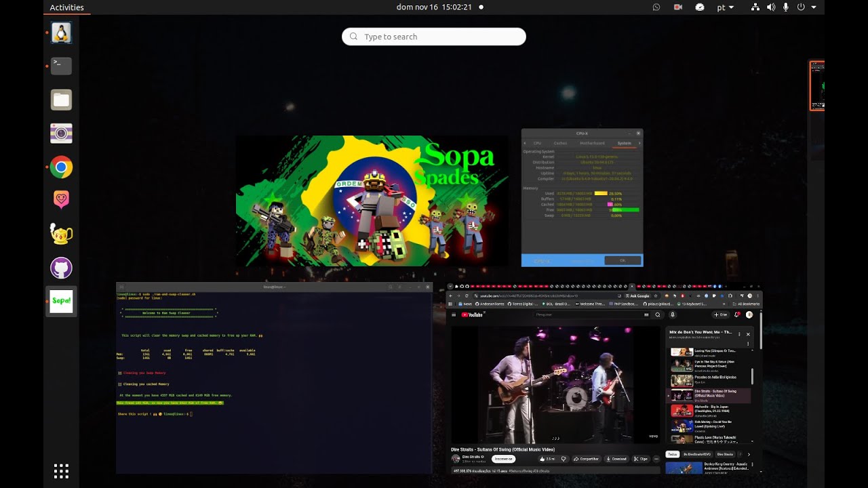This screenshot has height=488, width=868.
Task: Open the purple camera app in dock
Action: click(x=61, y=134)
